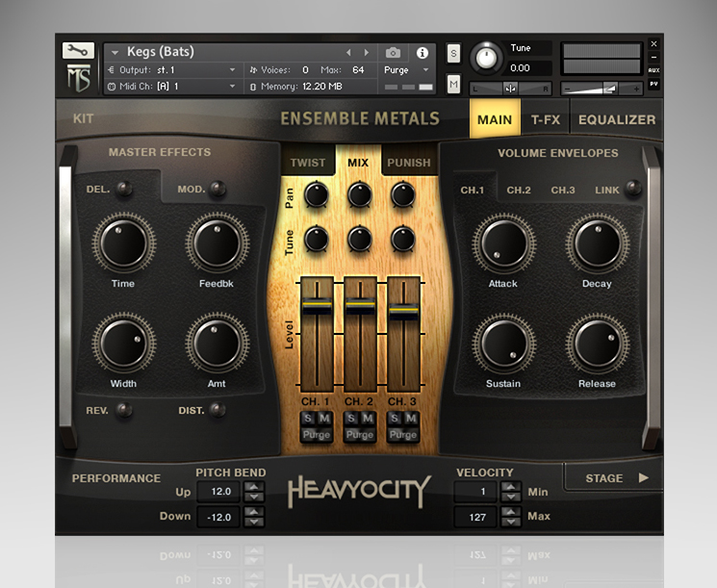This screenshot has width=717, height=588.
Task: Click the Feedbk knob
Action: click(x=218, y=243)
